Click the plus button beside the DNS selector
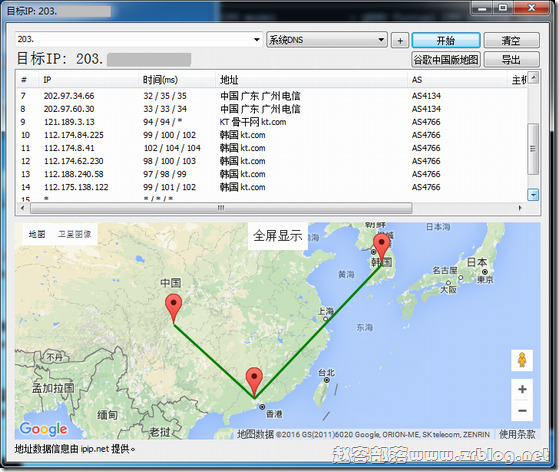The height and width of the screenshot is (472, 559). [400, 40]
